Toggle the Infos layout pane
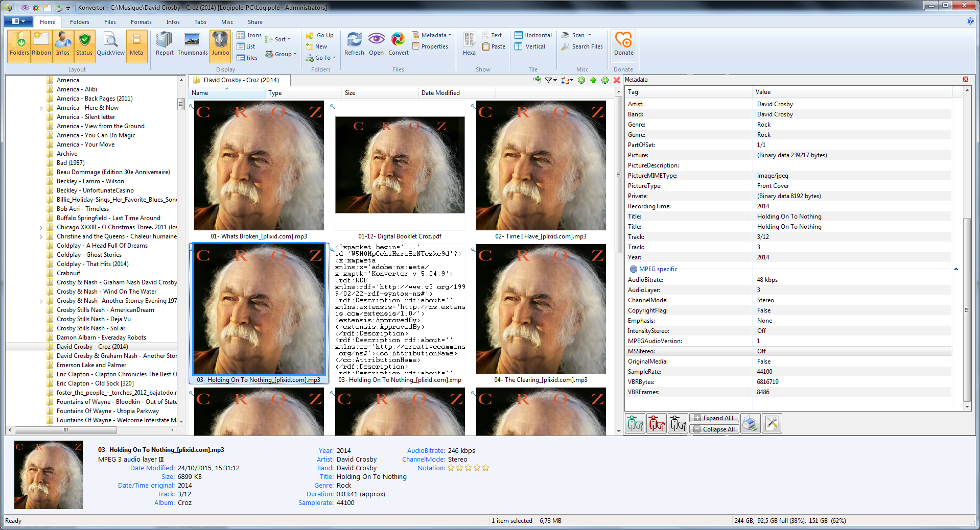The image size is (980, 530). (63, 46)
